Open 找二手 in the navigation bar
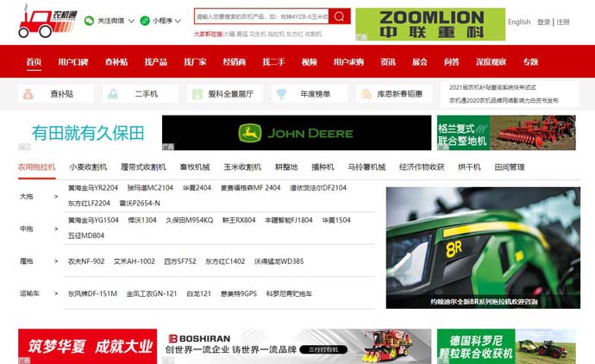 point(273,62)
